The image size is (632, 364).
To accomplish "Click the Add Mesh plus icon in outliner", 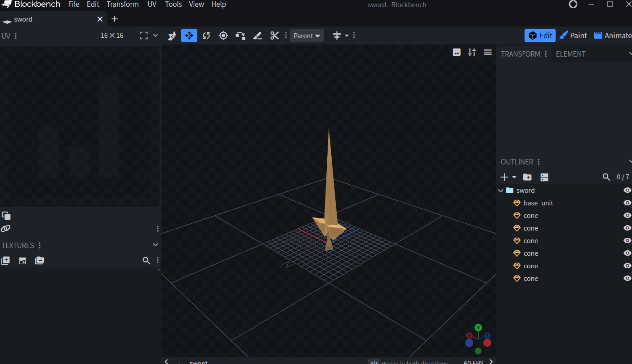I will pos(504,177).
